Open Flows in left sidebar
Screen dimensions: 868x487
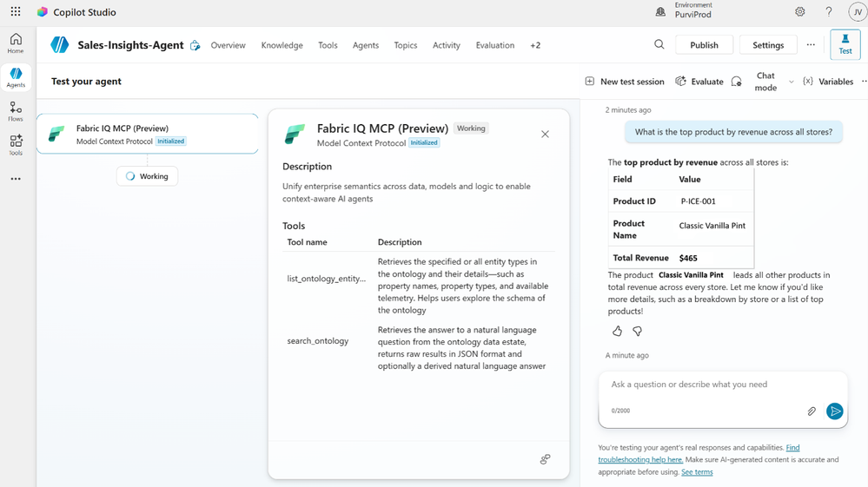[16, 111]
